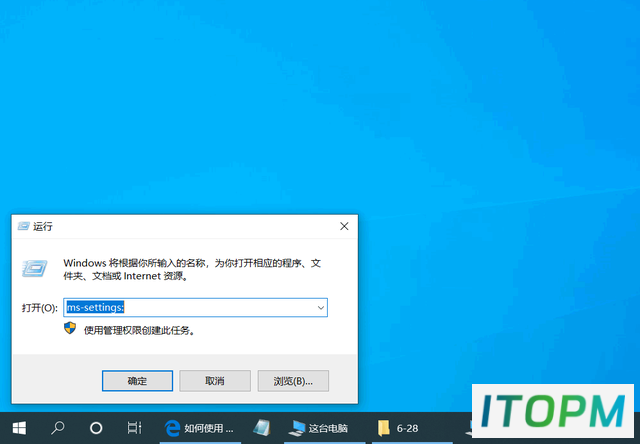Open Task View on the taskbar
Image resolution: width=640 pixels, height=444 pixels.
(134, 428)
